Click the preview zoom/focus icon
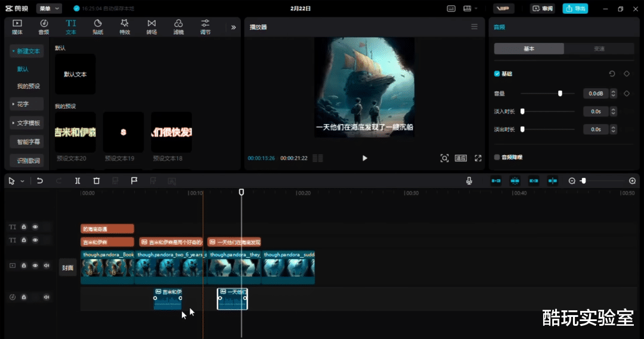This screenshot has height=339, width=644. [444, 158]
